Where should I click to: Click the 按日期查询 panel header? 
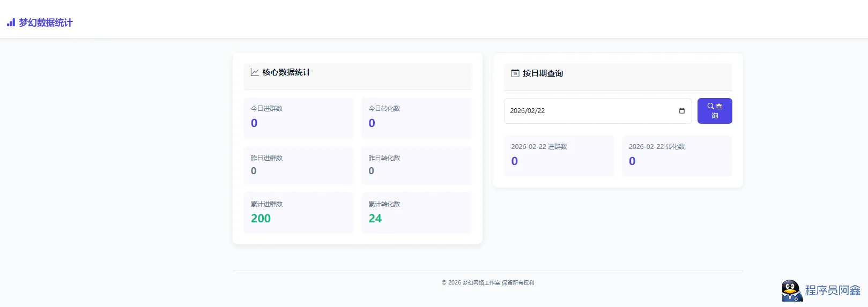pyautogui.click(x=618, y=77)
